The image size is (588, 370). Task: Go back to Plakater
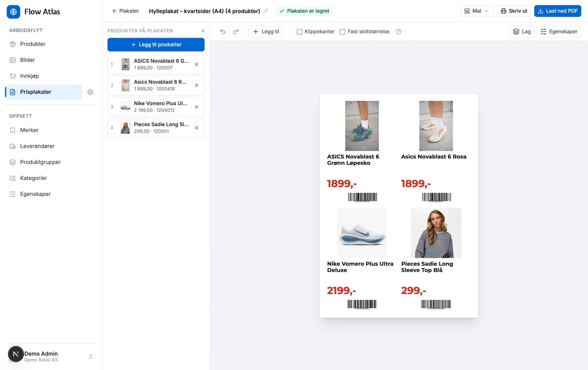125,11
